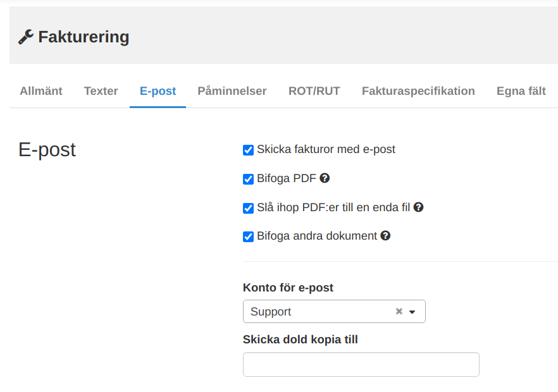
Task: Uncheck Skicka fakturor med e-post
Action: click(248, 150)
